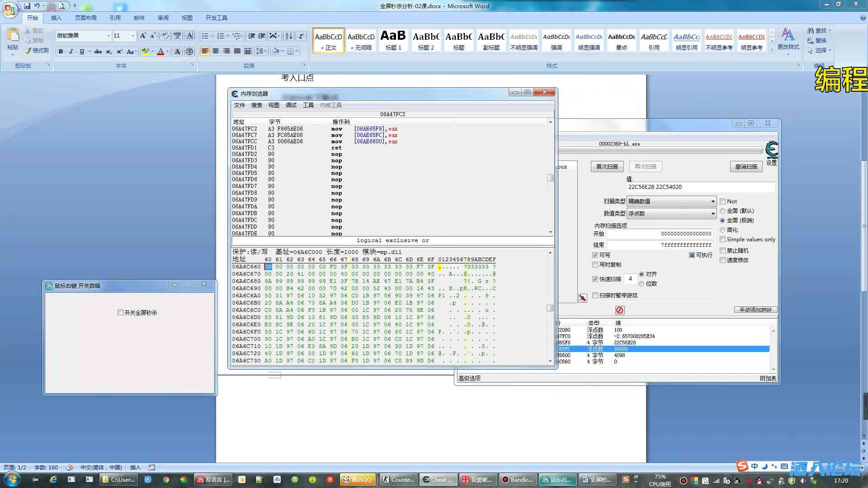The height and width of the screenshot is (488, 868).
Task: Switch to the 页面布局 ribbon tab
Action: 86,18
